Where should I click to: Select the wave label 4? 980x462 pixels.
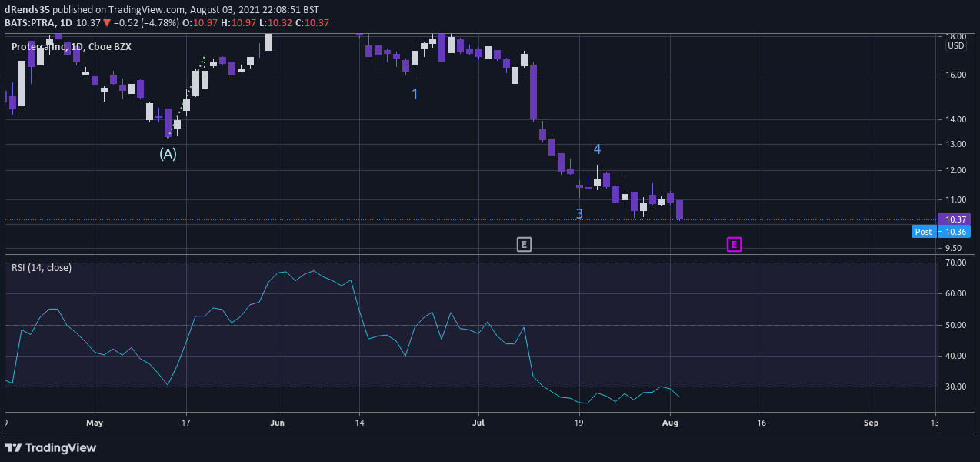tap(597, 149)
